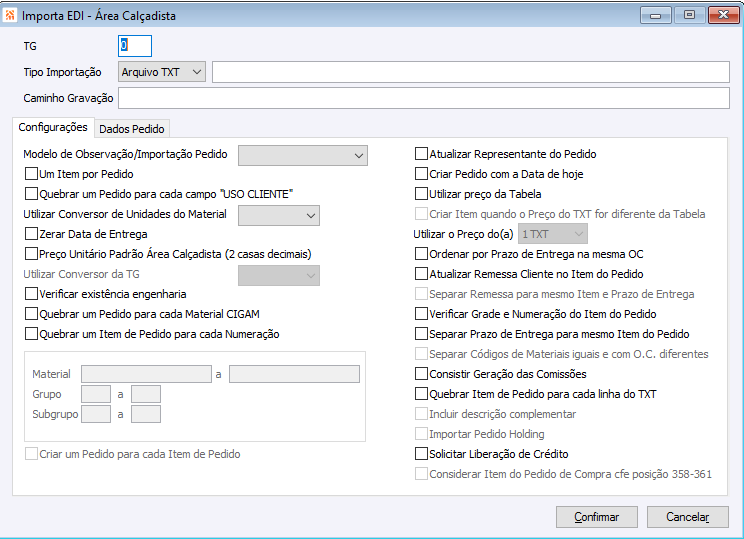The height and width of the screenshot is (539, 744).
Task: Check Criar Pedido com a Data de hoje
Action: tap(421, 174)
